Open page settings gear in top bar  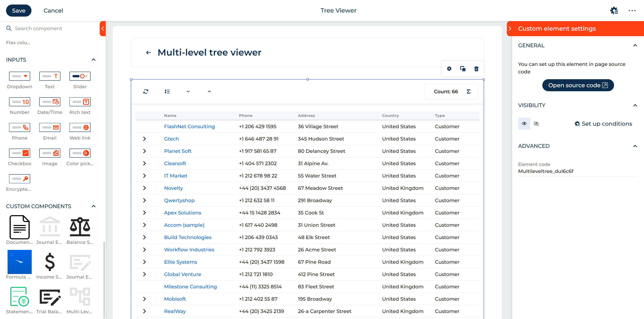pos(614,11)
